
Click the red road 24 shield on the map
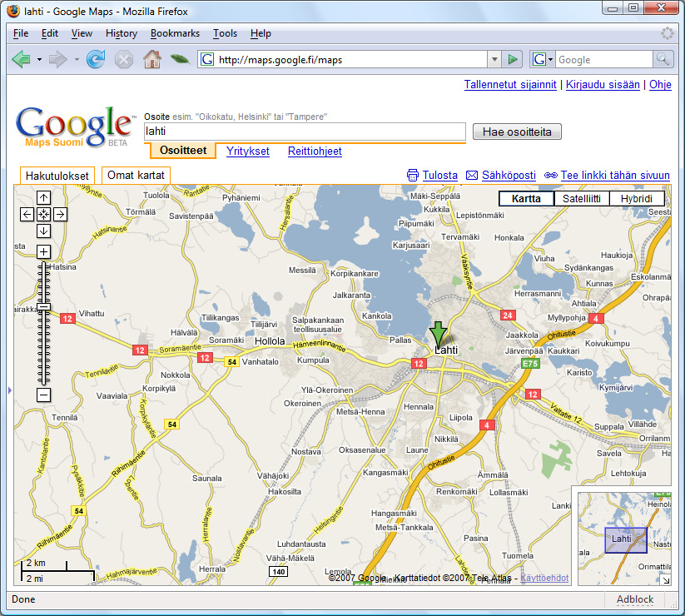tap(508, 315)
